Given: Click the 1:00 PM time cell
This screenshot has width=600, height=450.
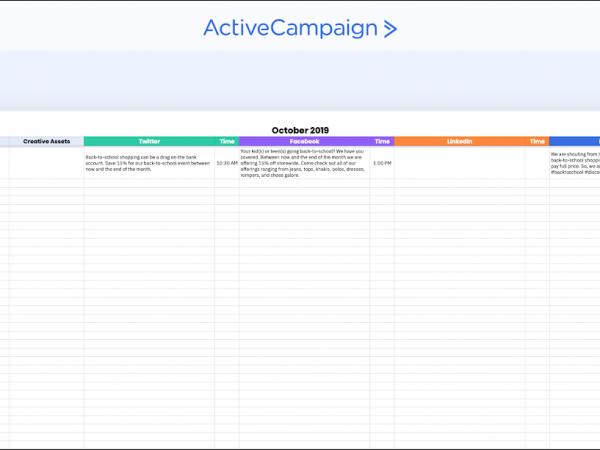Looking at the screenshot, I should click(382, 162).
